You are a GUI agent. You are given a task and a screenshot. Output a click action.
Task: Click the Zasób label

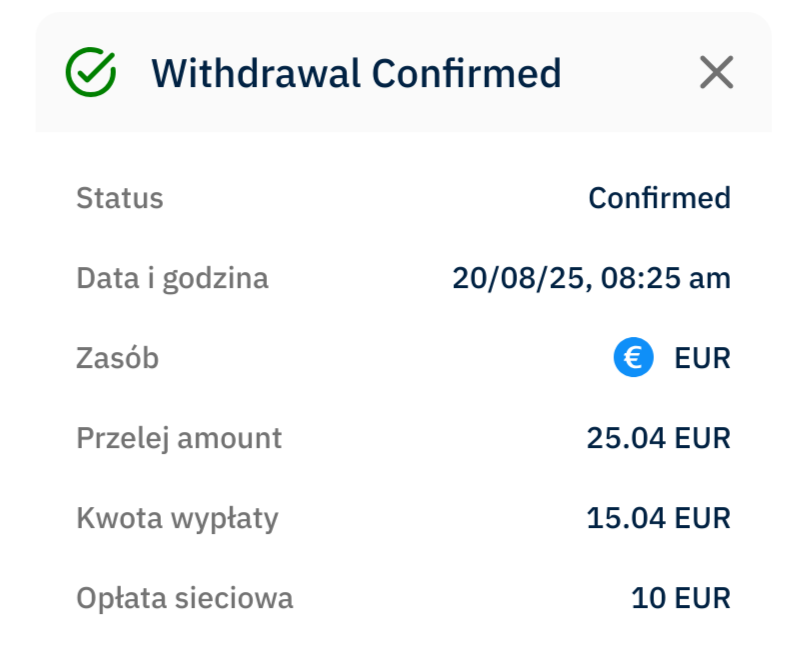117,358
